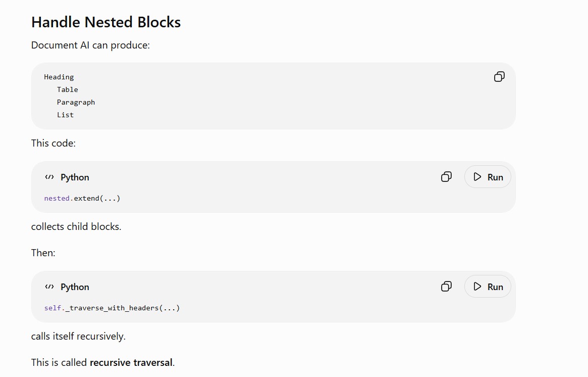
Task: Click the Handle Nested Blocks heading
Action: [x=106, y=22]
